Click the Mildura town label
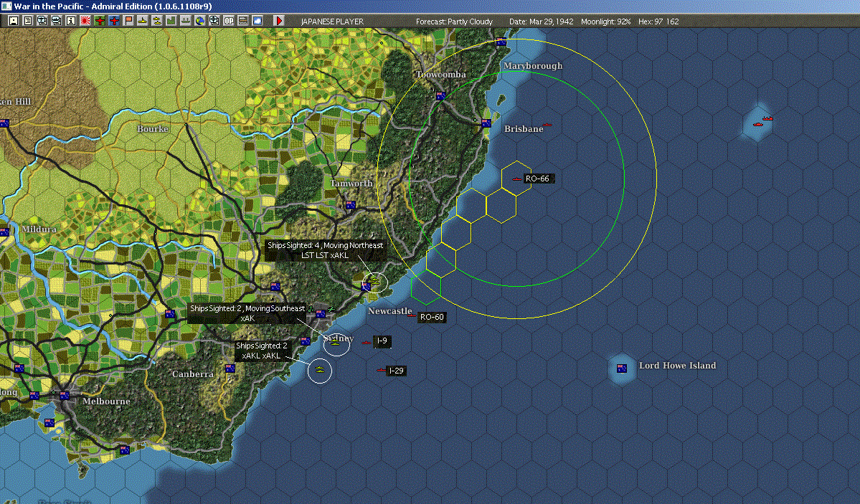The height and width of the screenshot is (504, 860). coord(39,229)
